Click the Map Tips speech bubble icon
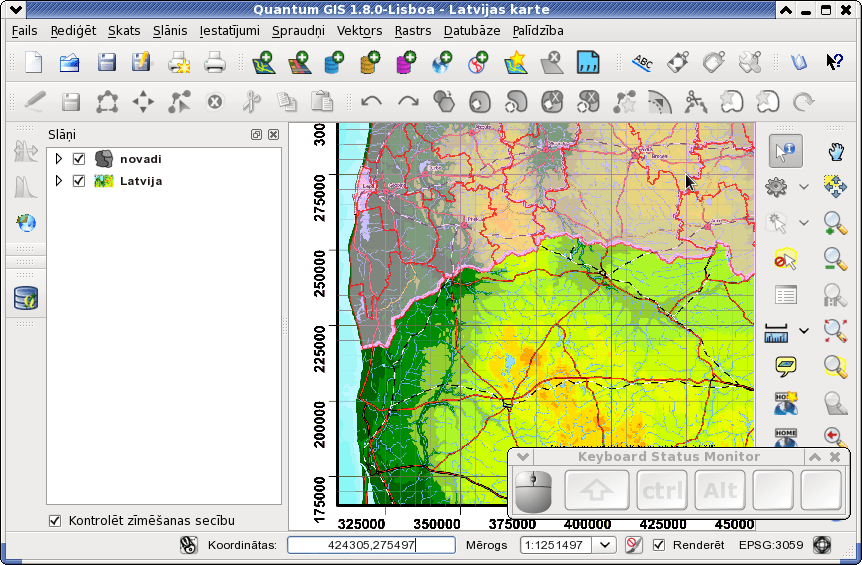The image size is (862, 565). (x=786, y=367)
